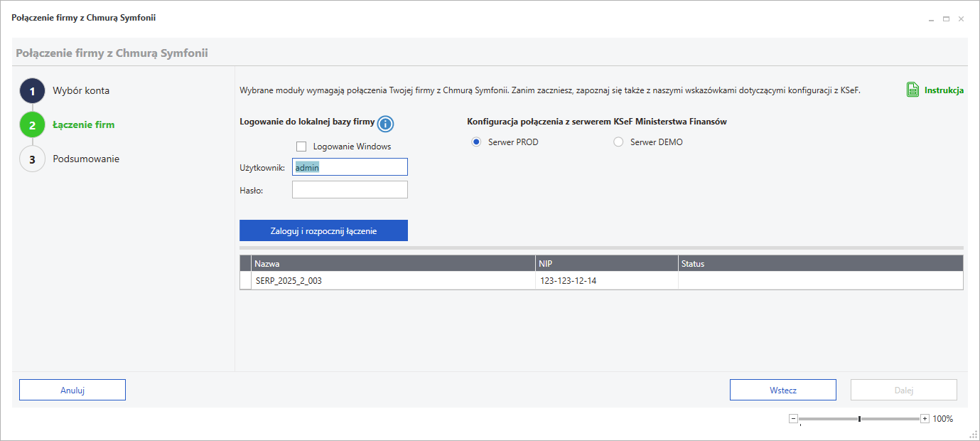This screenshot has height=441, width=980.
Task: Click the step 1 circle icon
Action: (x=32, y=91)
